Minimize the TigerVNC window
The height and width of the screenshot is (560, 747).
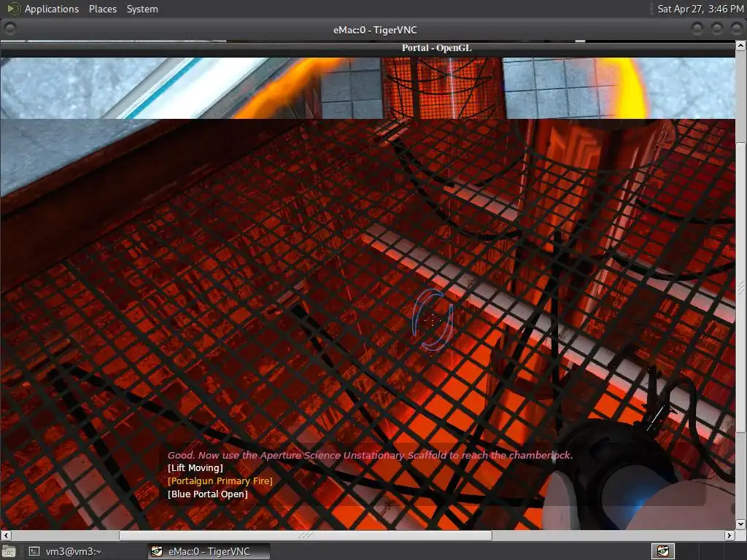point(697,29)
